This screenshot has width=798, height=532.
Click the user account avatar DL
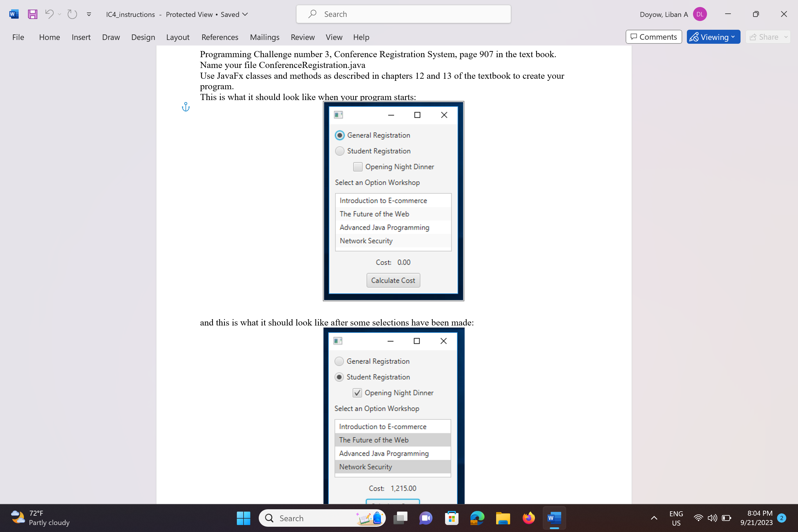pyautogui.click(x=700, y=14)
